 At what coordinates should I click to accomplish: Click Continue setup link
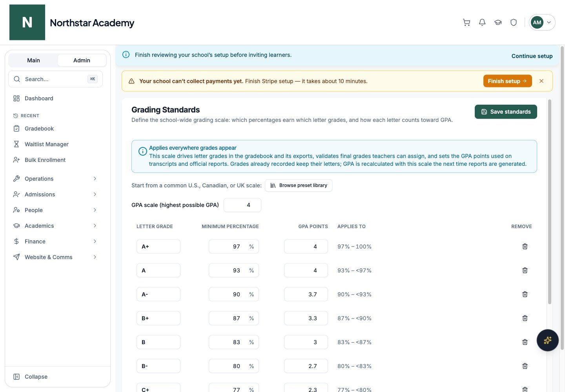click(532, 56)
